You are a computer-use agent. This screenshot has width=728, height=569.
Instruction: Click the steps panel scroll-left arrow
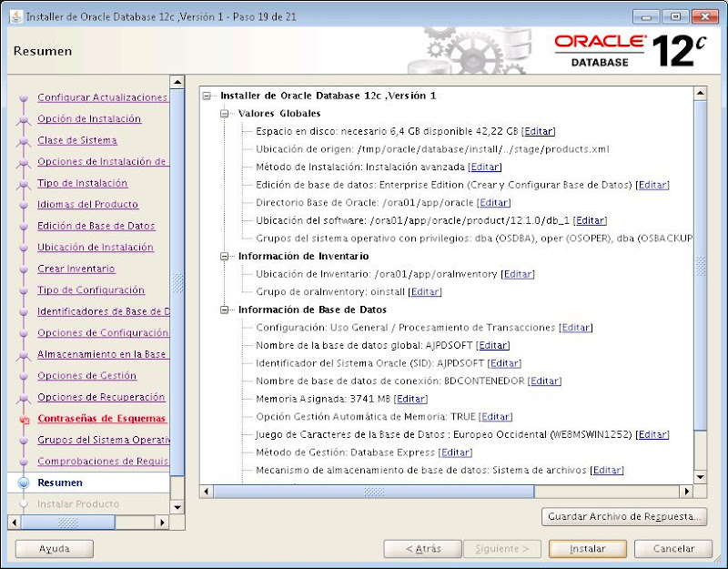pyautogui.click(x=15, y=523)
